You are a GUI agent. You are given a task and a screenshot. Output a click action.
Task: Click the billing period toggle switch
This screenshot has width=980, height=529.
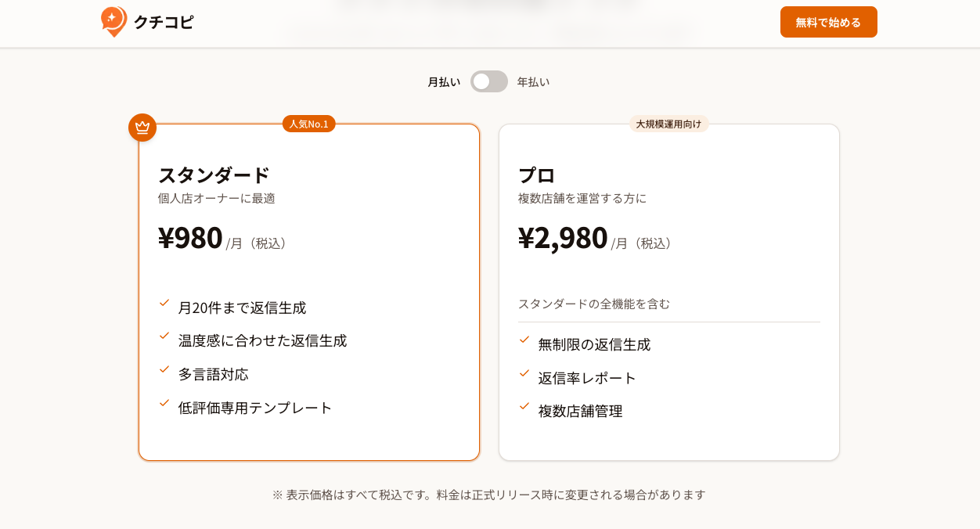click(488, 81)
